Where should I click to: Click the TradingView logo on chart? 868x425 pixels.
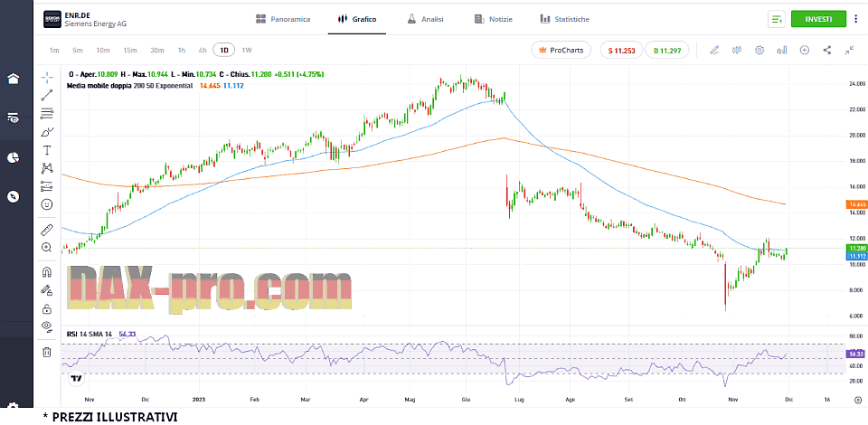[76, 379]
